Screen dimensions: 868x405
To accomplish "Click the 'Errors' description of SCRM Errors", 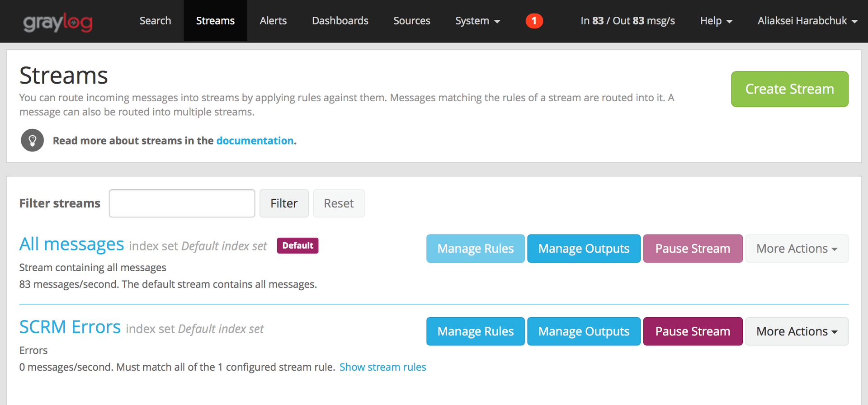I will 33,350.
